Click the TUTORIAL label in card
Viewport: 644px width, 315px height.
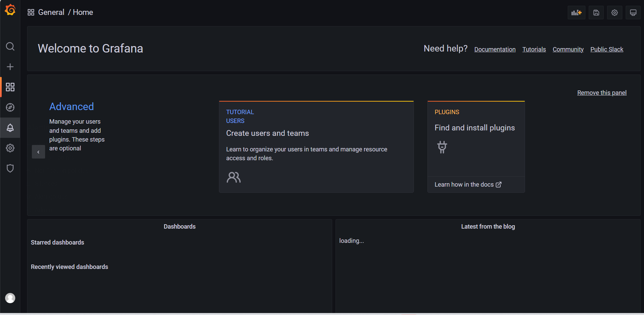[240, 112]
